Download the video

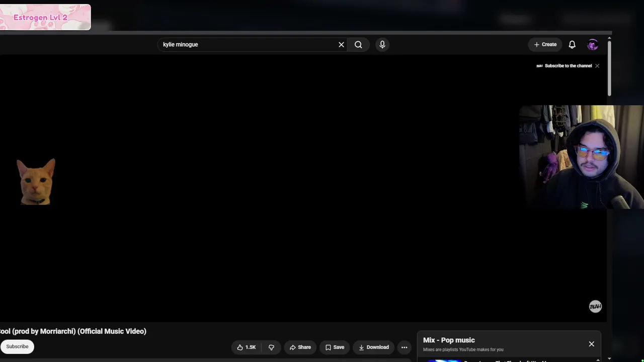click(374, 347)
